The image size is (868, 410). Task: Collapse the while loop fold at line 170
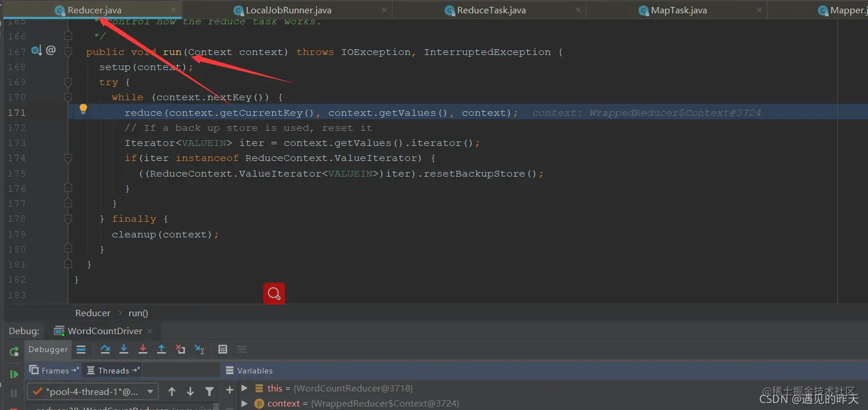[68, 97]
